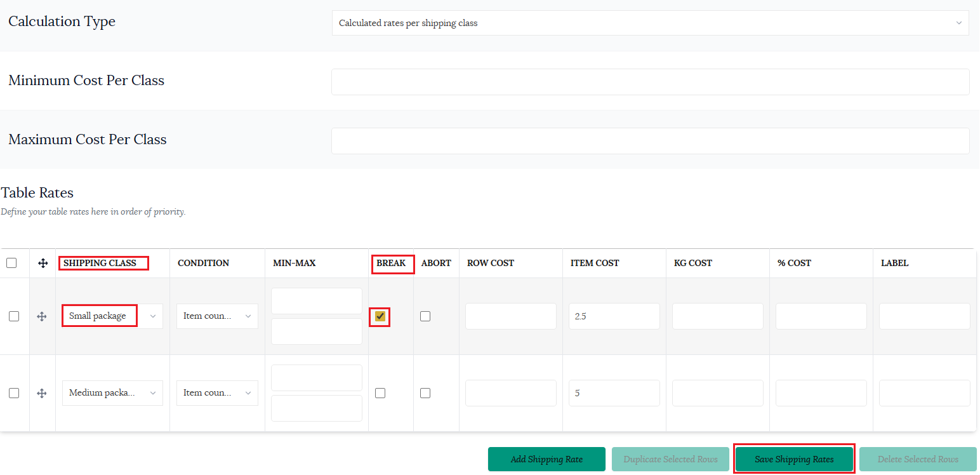Click the SHIPPING CLASS column header
980x475 pixels.
100,263
